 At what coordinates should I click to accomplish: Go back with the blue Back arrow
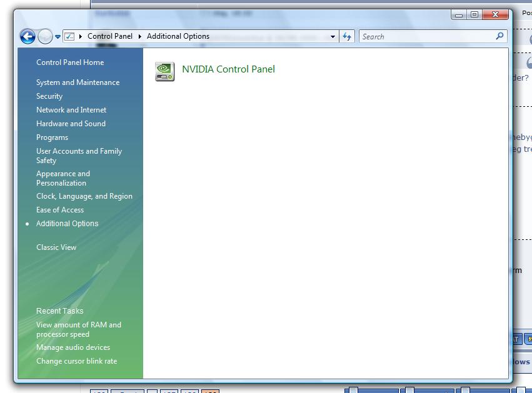[x=28, y=36]
